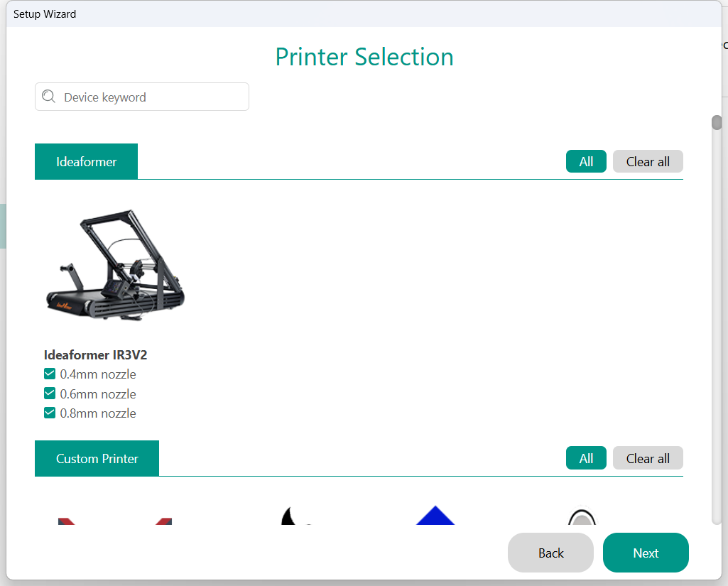Go to the Next wizard step
The image size is (728, 586).
646,553
